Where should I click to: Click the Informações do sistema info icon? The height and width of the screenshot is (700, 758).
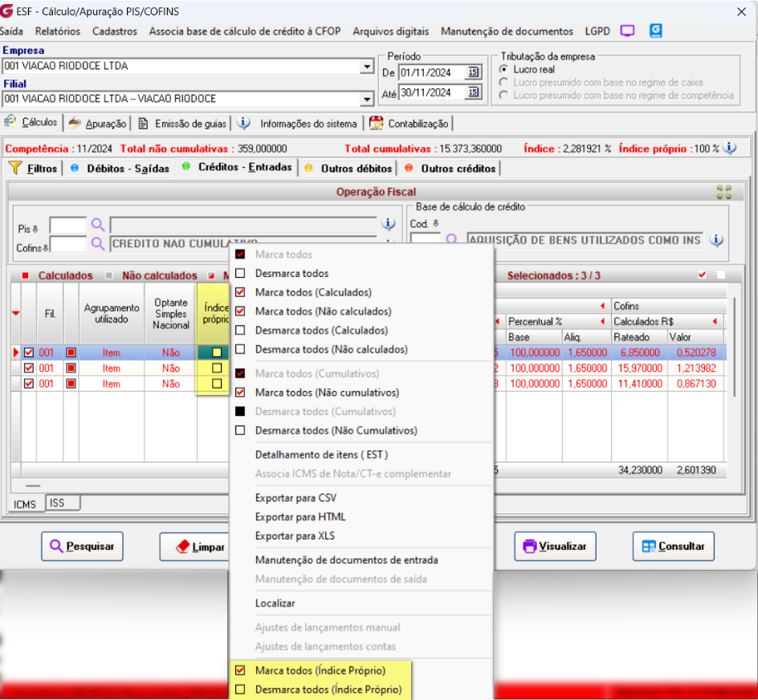(x=243, y=124)
